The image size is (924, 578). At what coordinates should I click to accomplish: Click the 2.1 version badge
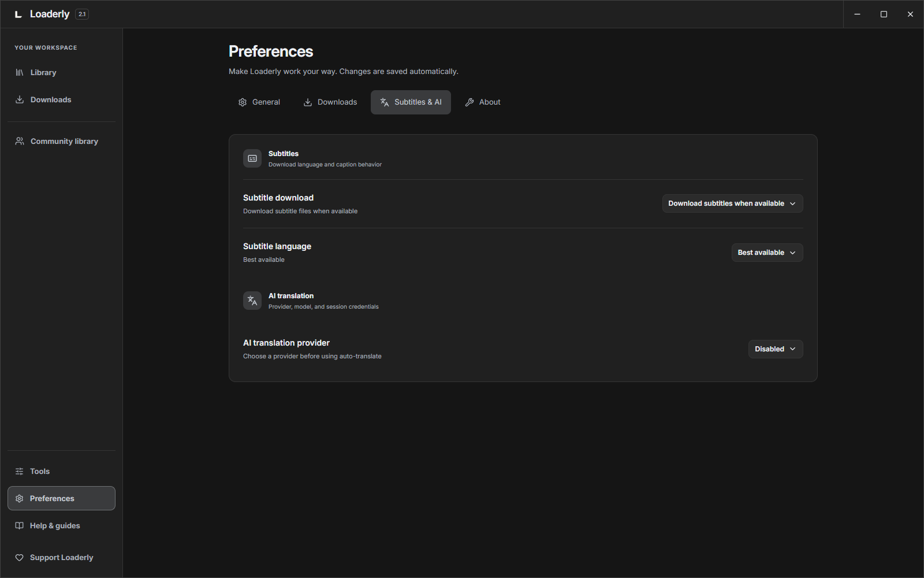click(82, 14)
